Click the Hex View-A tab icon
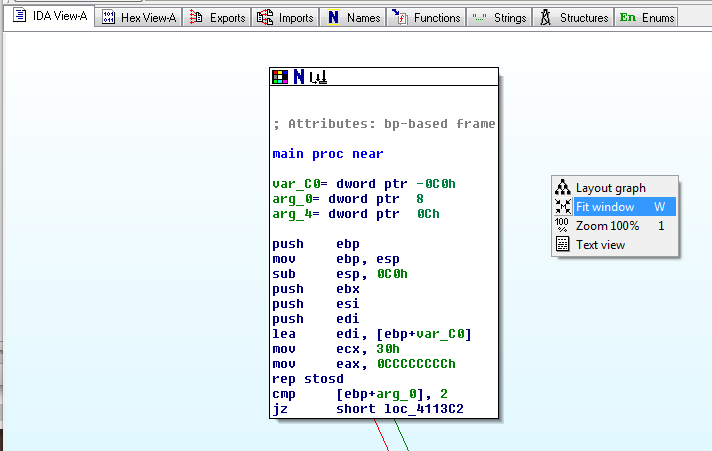 click(x=111, y=17)
